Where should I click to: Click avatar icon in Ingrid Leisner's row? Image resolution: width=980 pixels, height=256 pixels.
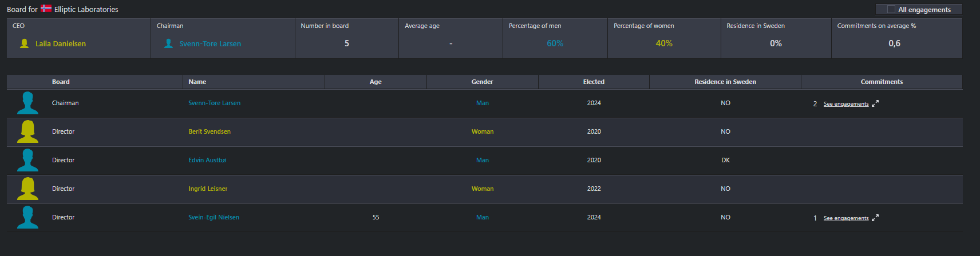[x=27, y=189]
